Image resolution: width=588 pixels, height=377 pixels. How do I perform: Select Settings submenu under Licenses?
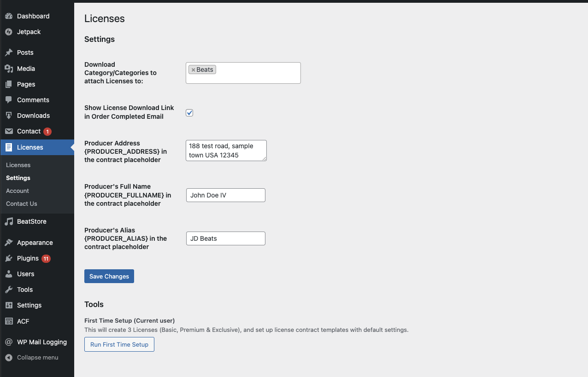18,178
